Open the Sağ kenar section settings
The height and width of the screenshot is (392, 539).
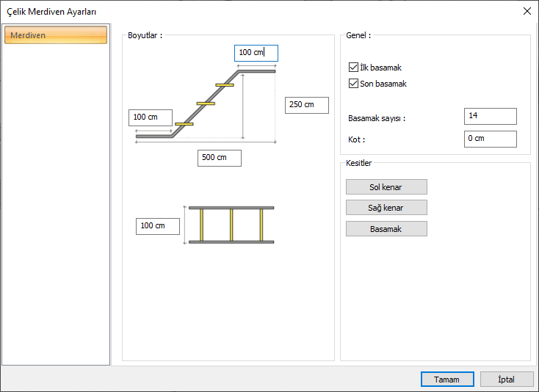[x=386, y=208]
